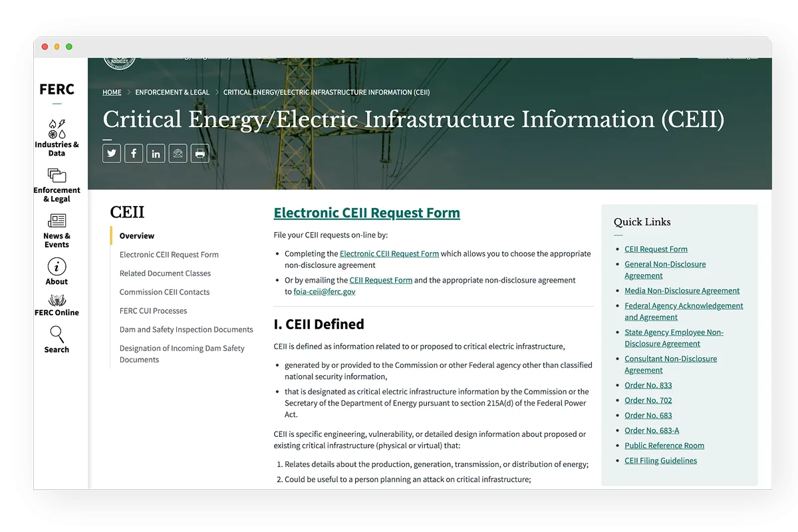Click the email share icon

tap(178, 153)
